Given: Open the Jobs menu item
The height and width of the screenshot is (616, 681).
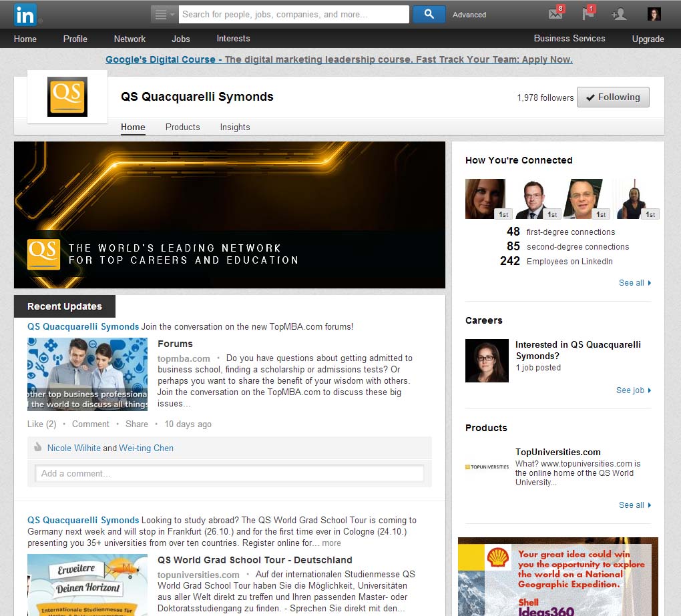Looking at the screenshot, I should click(x=181, y=39).
